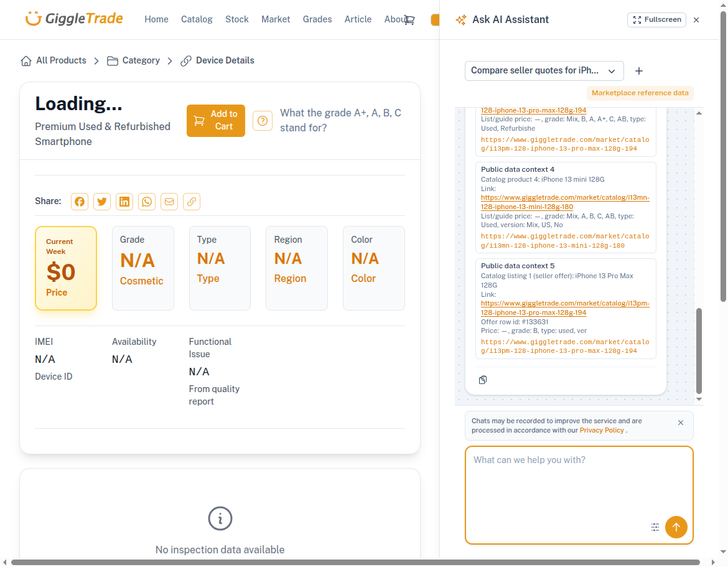Image resolution: width=728 pixels, height=567 pixels.
Task: Expand the Compare seller quotes conversation dropdown
Action: click(544, 71)
